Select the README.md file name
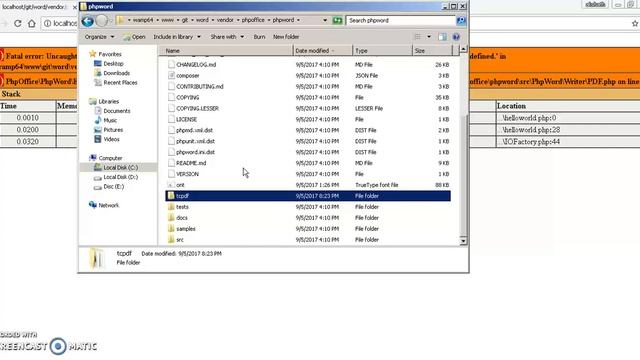 pyautogui.click(x=191, y=163)
